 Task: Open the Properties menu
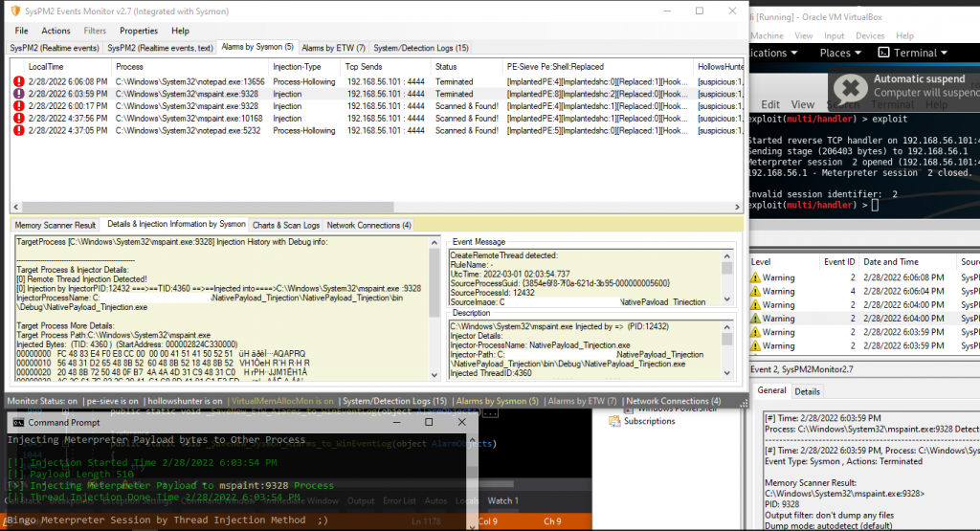139,31
